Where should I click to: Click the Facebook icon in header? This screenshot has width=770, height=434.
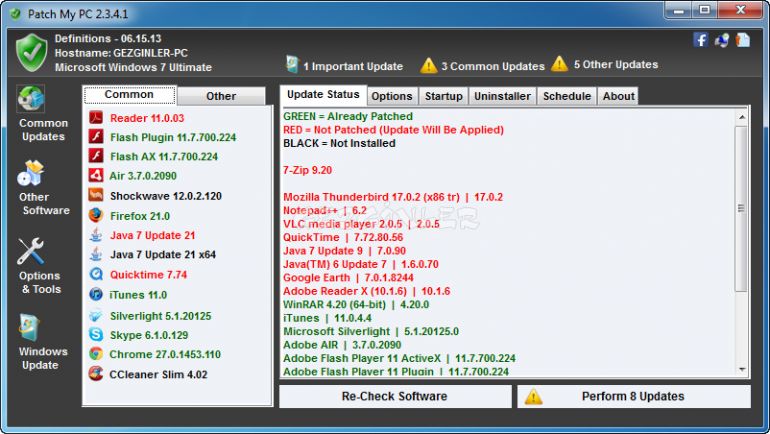pos(701,40)
